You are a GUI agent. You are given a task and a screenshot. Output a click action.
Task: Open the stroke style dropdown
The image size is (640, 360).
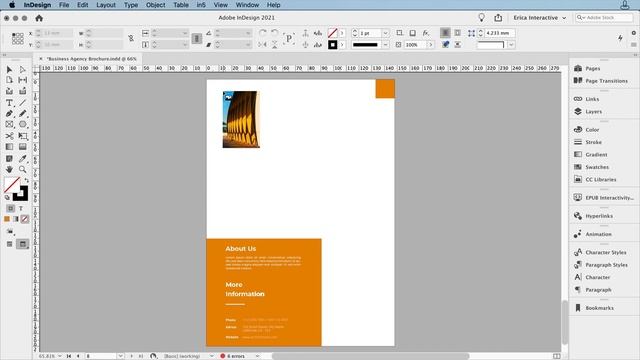tap(385, 44)
